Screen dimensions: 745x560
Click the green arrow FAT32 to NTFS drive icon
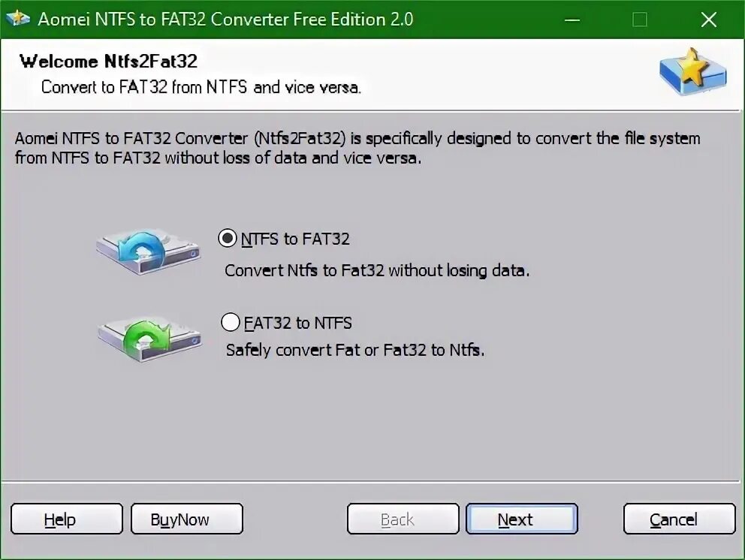point(149,339)
